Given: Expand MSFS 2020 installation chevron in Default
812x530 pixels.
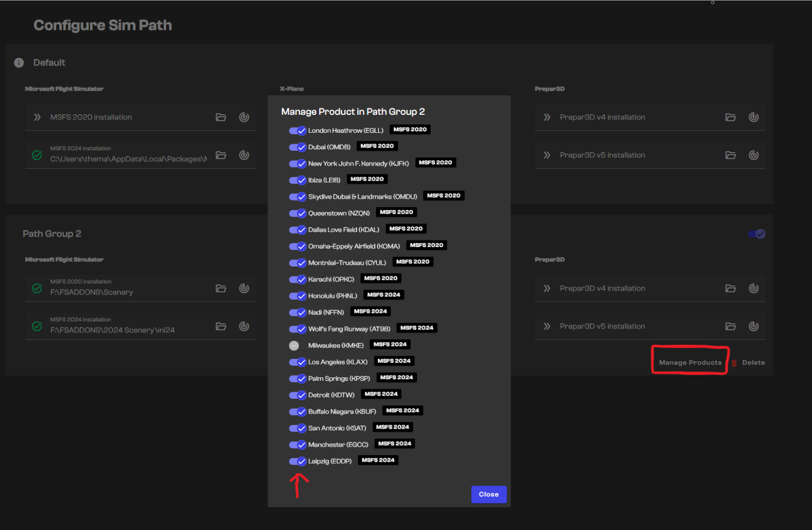Looking at the screenshot, I should coord(37,117).
